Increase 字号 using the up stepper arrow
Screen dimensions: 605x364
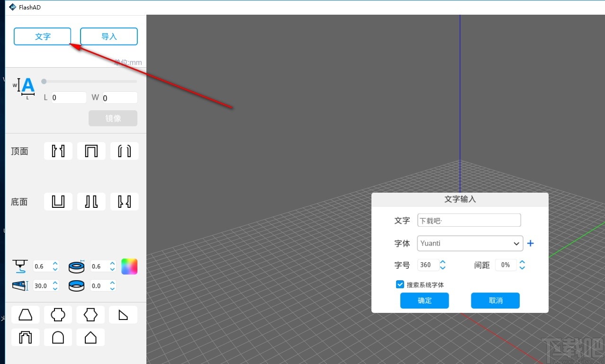(x=443, y=262)
